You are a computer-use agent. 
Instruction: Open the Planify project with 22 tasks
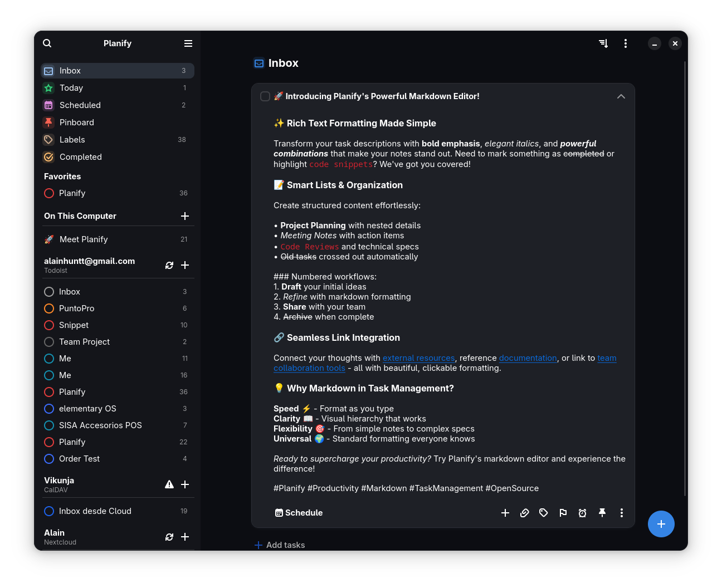(x=118, y=442)
